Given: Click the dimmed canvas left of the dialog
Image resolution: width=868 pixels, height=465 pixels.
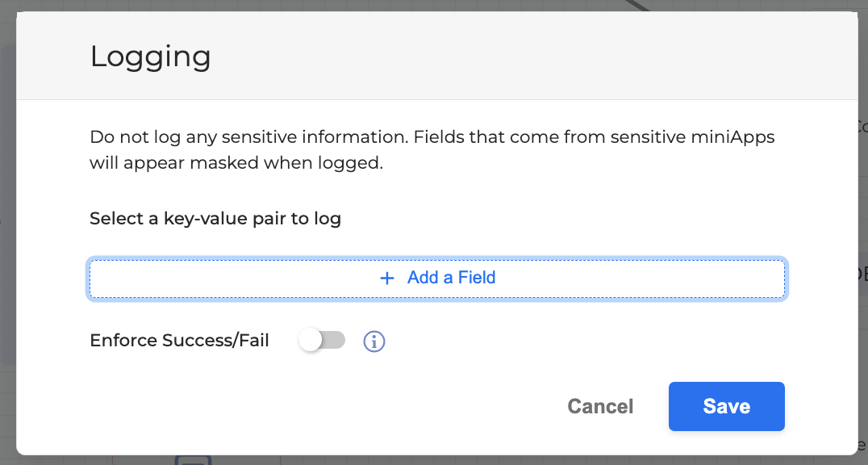Looking at the screenshot, I should 7,242.
